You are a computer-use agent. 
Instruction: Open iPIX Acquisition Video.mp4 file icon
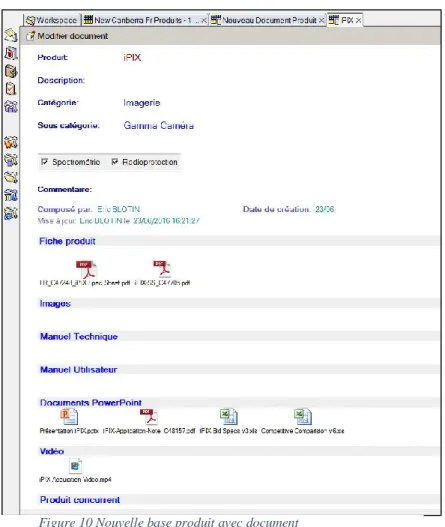(x=75, y=466)
